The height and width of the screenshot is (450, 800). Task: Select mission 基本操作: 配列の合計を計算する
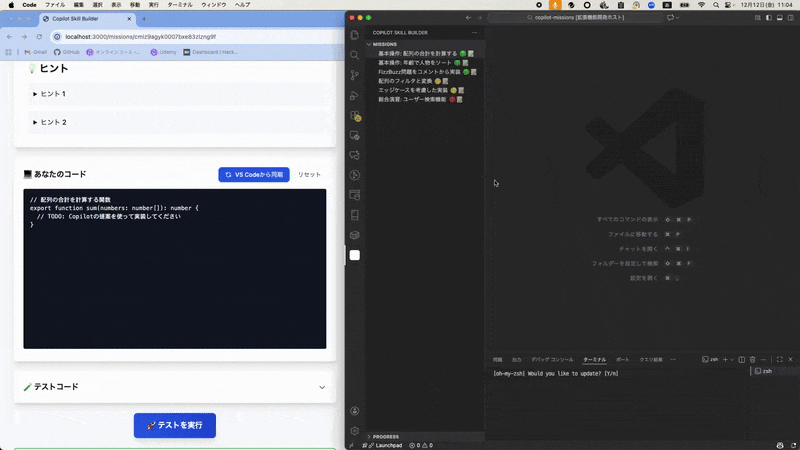(425, 54)
